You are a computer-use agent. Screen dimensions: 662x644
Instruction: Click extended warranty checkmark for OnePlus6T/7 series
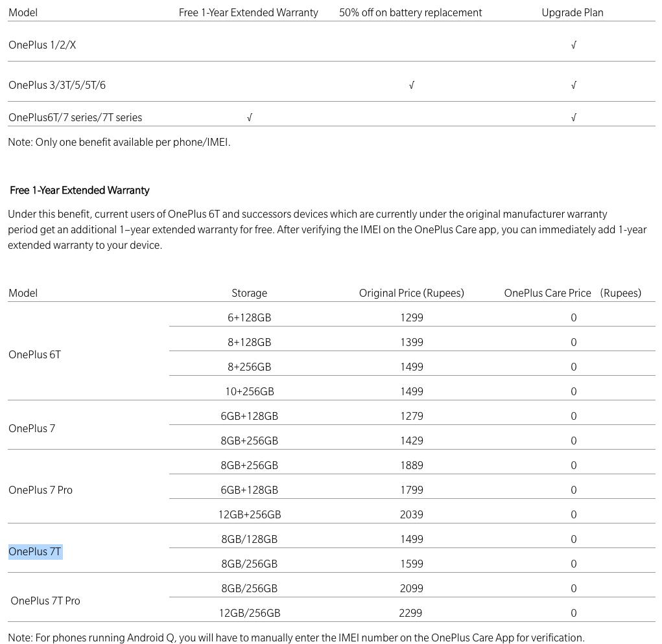pyautogui.click(x=250, y=118)
